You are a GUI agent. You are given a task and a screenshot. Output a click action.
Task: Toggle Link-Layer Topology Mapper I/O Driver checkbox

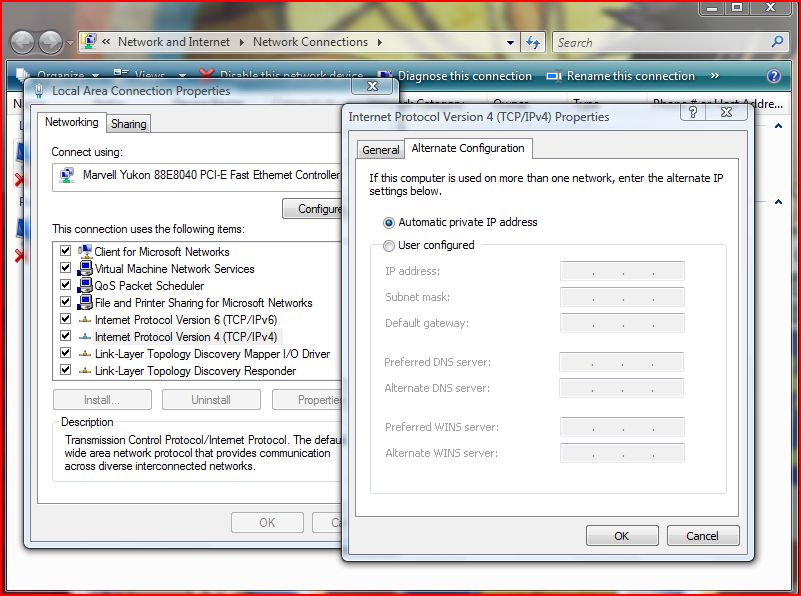[x=65, y=352]
